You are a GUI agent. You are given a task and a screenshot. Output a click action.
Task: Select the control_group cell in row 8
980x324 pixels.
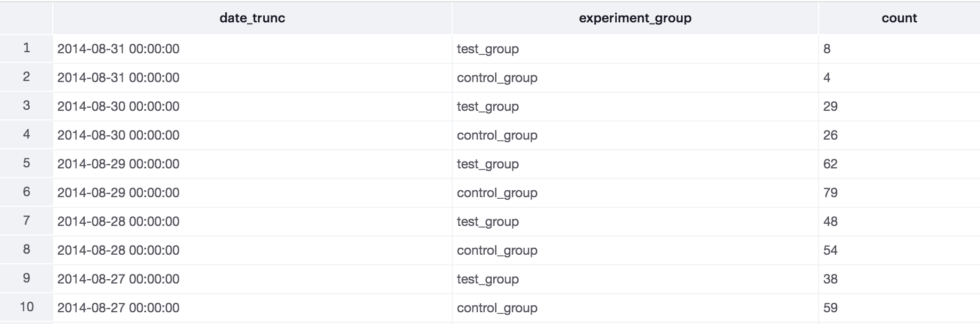point(497,250)
